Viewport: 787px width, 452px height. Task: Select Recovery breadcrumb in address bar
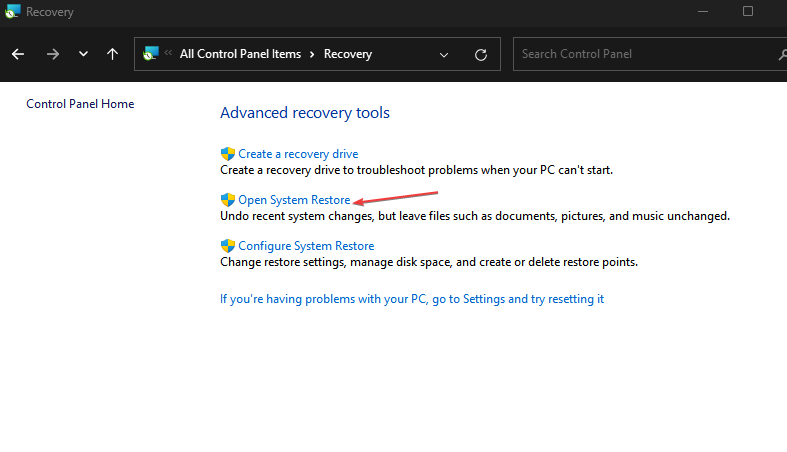click(x=348, y=54)
